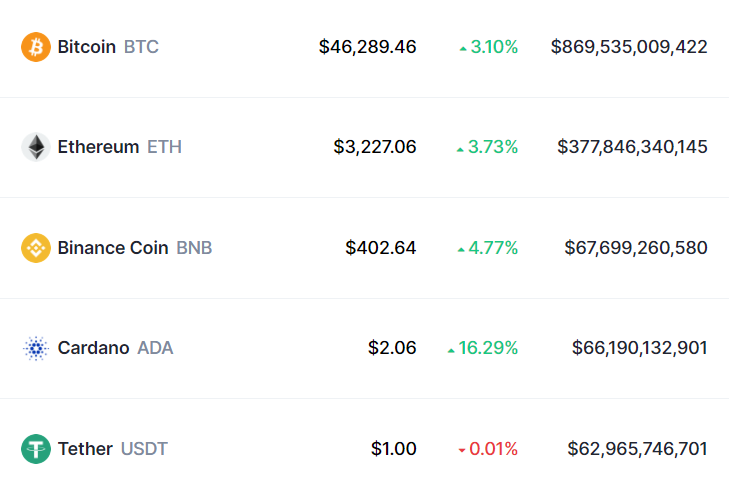Click the Binance Coin yellow logo
This screenshot has width=729, height=496.
point(36,248)
